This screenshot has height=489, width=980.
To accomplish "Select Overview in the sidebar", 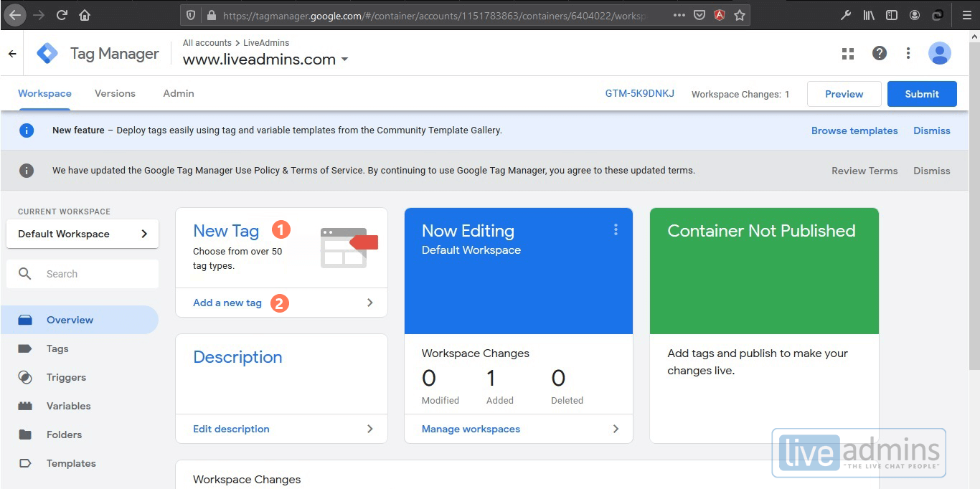I will 79,320.
